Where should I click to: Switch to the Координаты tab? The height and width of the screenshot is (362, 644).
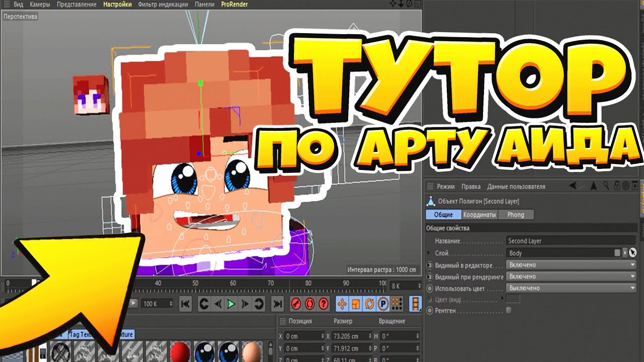pyautogui.click(x=479, y=215)
